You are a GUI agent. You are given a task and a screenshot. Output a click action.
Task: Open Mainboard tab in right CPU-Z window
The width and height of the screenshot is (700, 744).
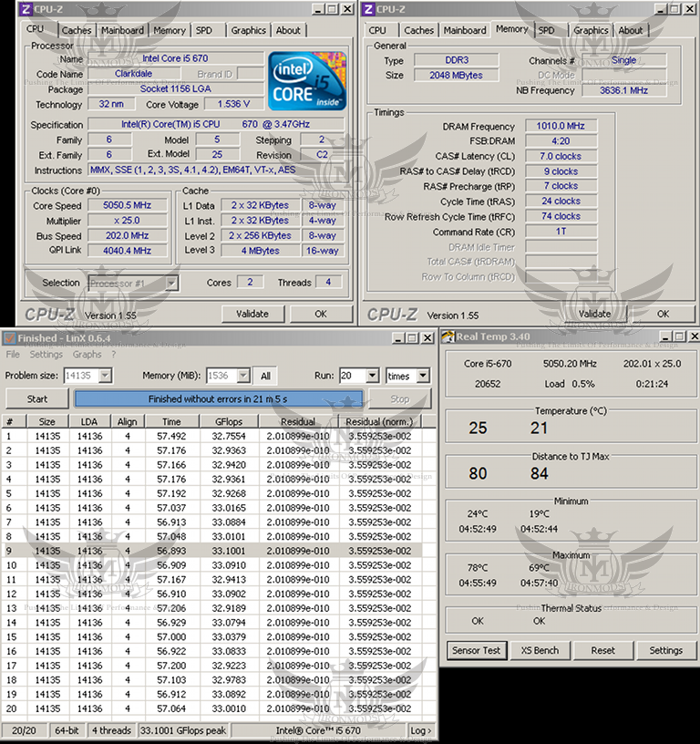coord(465,30)
